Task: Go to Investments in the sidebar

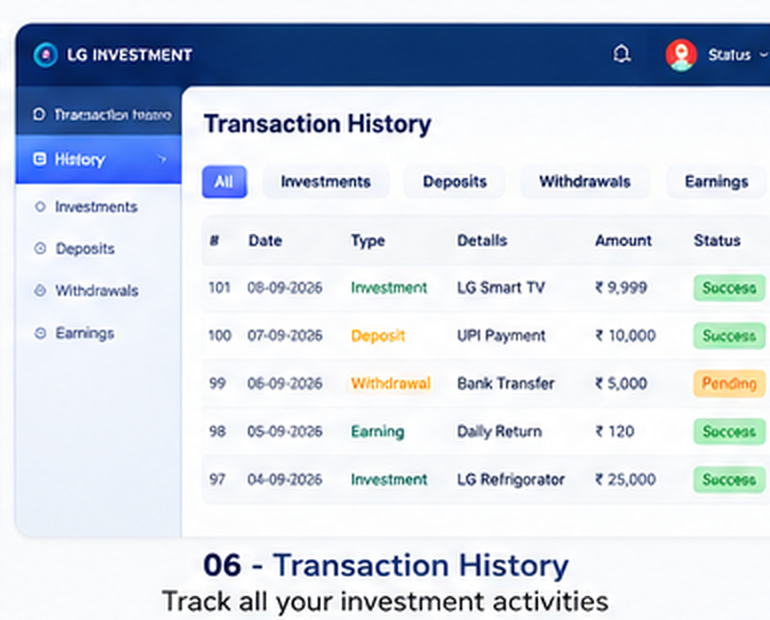Action: [96, 207]
